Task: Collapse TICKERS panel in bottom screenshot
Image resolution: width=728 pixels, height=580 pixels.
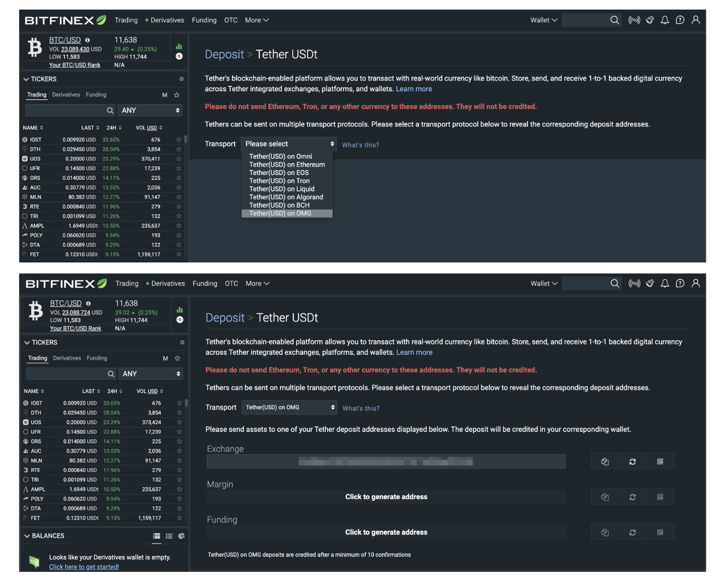Action: [27, 342]
